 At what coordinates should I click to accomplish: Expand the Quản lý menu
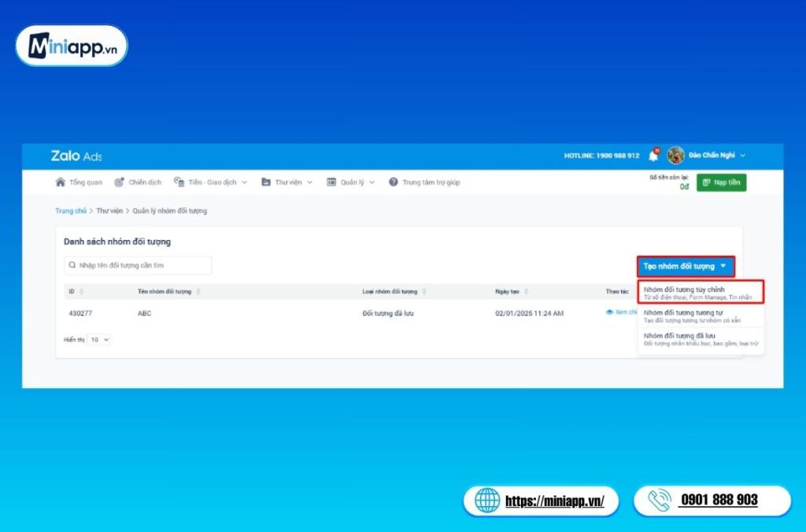(372, 183)
